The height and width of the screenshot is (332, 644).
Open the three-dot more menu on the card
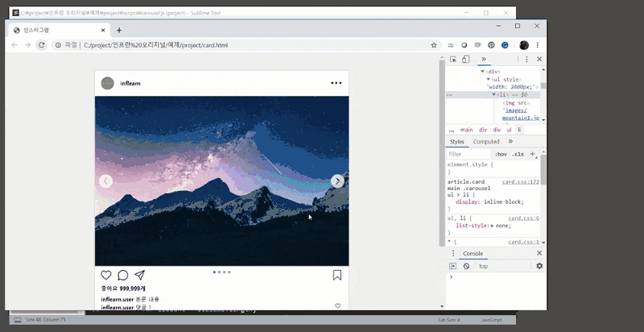point(336,83)
